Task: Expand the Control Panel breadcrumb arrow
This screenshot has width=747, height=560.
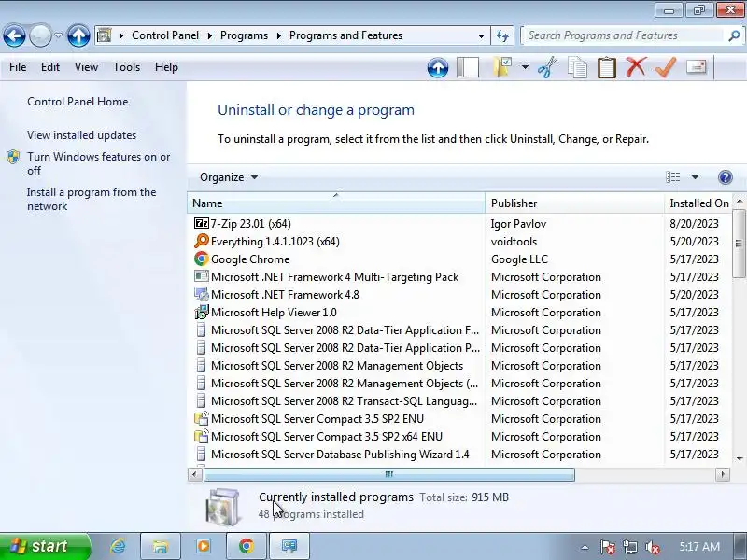Action: tap(209, 35)
